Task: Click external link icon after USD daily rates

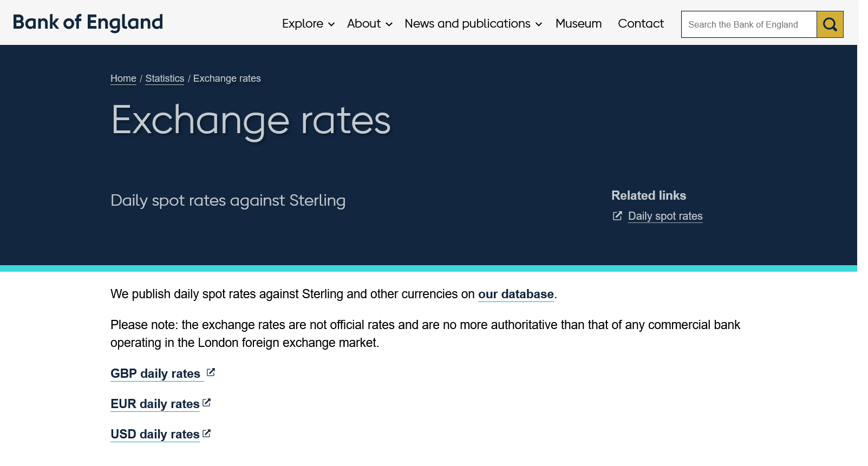Action: (206, 434)
